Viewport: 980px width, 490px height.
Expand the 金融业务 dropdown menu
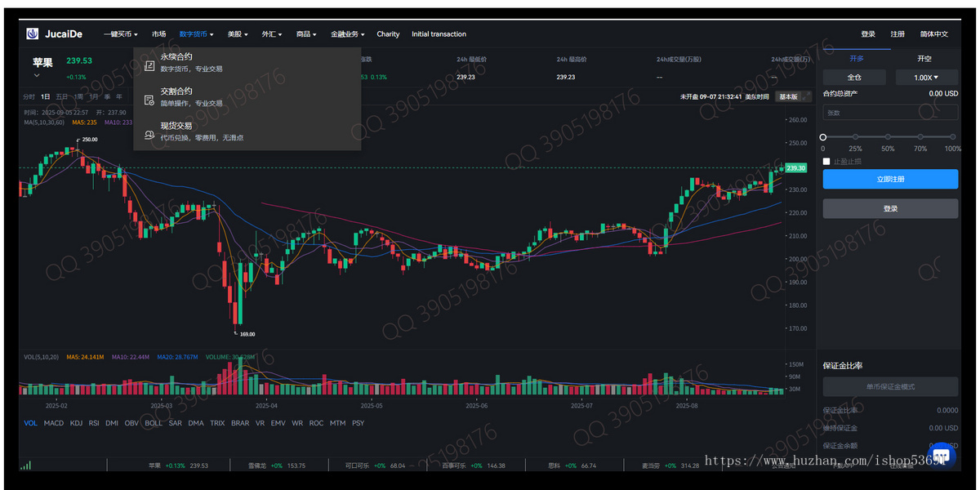[x=348, y=34]
